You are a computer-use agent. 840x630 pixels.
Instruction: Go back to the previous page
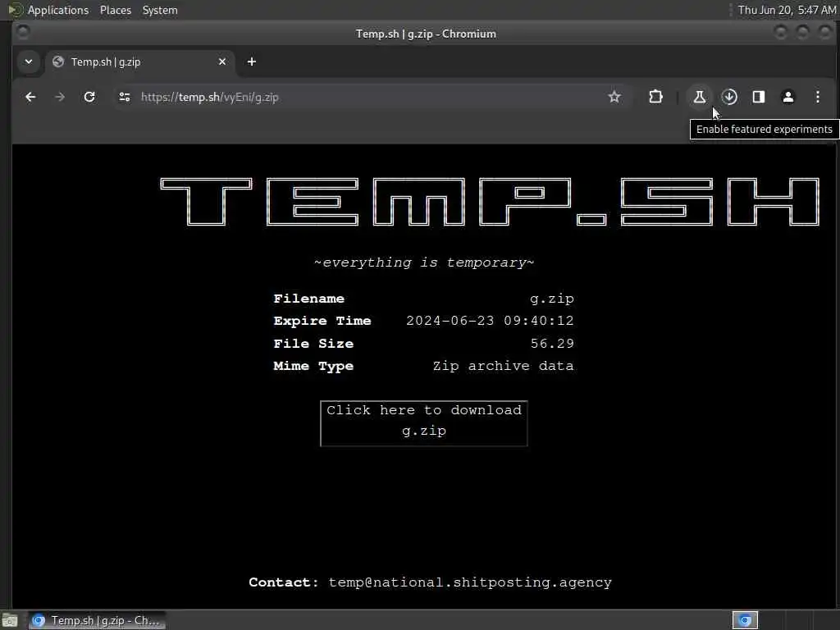coord(30,97)
